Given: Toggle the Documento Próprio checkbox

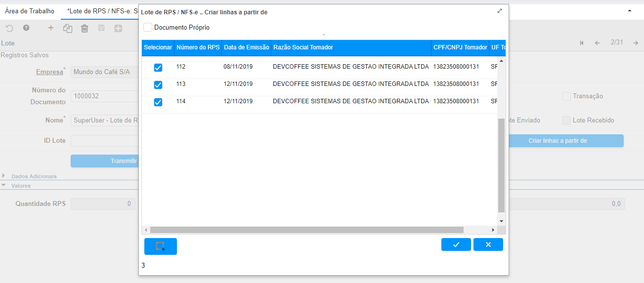Looking at the screenshot, I should [x=148, y=27].
